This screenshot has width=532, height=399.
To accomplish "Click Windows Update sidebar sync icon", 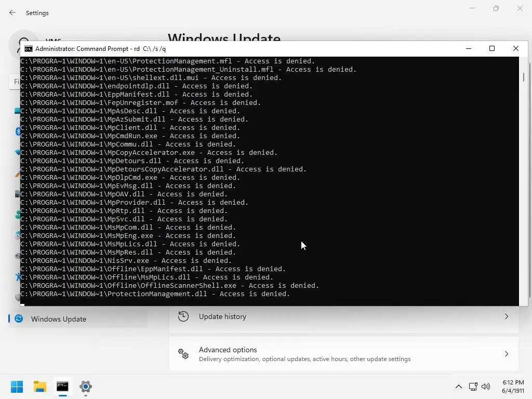I will point(19,318).
